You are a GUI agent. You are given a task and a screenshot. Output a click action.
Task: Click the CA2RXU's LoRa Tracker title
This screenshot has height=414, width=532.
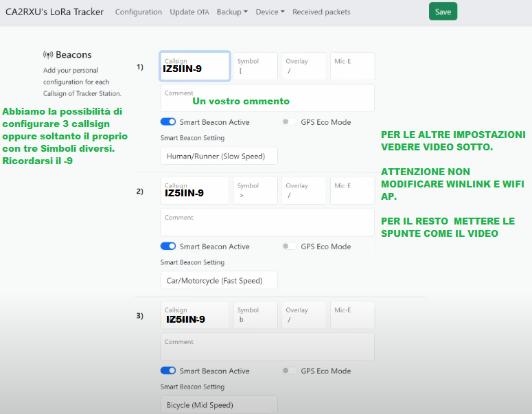coord(56,12)
